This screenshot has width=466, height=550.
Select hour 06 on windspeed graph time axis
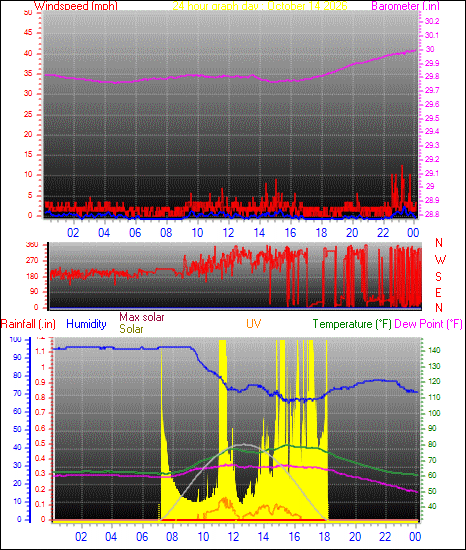[135, 233]
